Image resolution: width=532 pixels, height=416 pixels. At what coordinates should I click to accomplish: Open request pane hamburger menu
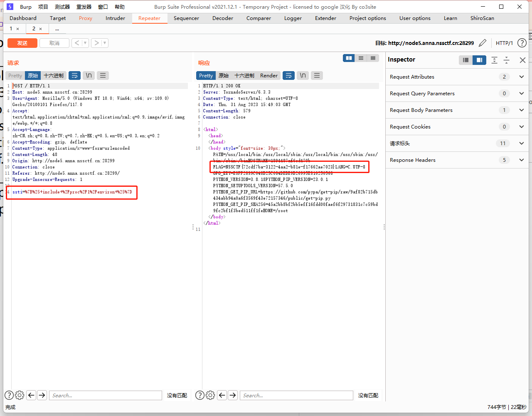(x=103, y=75)
